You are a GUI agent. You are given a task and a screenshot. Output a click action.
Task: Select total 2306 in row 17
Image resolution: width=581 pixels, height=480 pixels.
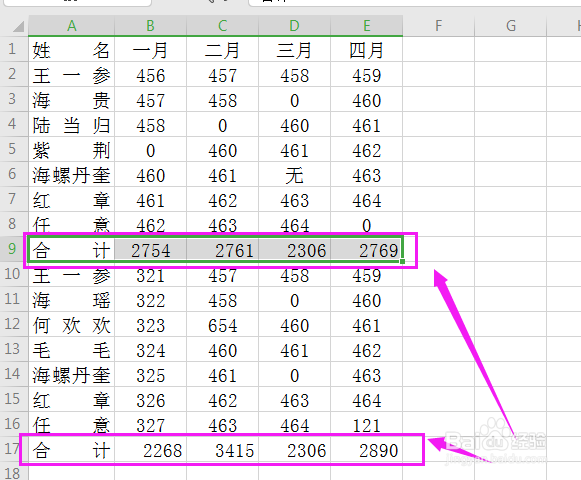coord(294,450)
